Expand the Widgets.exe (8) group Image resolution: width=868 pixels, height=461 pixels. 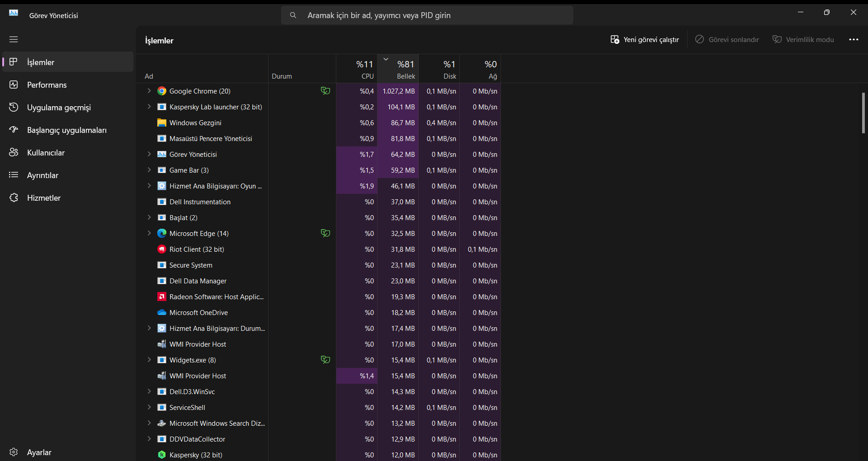[149, 360]
